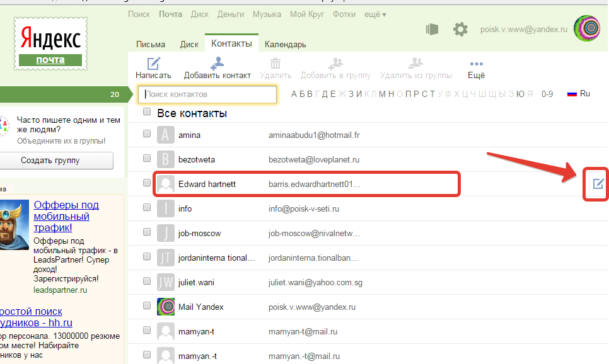The width and height of the screenshot is (609, 364).
Task: Click the Написать compose icon
Action: click(153, 64)
